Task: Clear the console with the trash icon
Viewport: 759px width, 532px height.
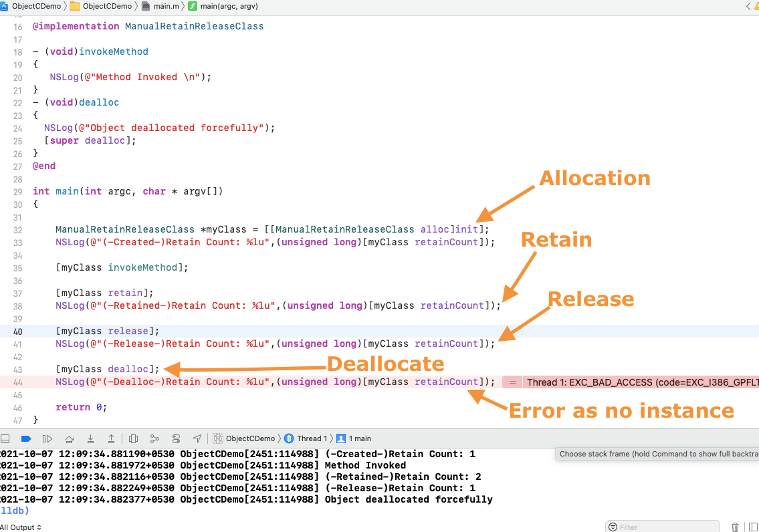Action: 735,527
